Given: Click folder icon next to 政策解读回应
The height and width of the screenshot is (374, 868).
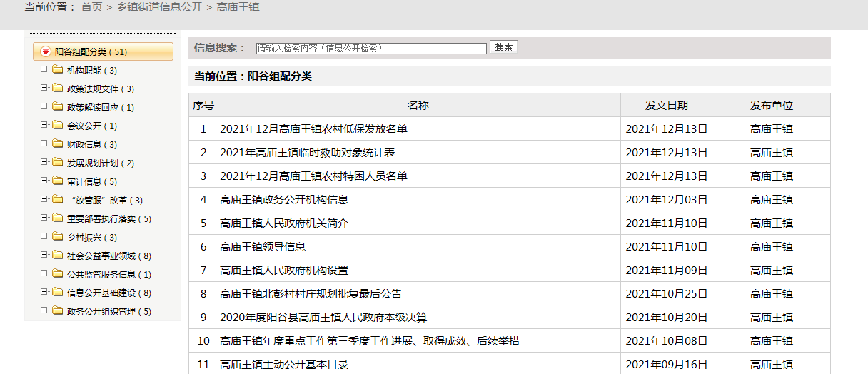Looking at the screenshot, I should click(x=57, y=107).
